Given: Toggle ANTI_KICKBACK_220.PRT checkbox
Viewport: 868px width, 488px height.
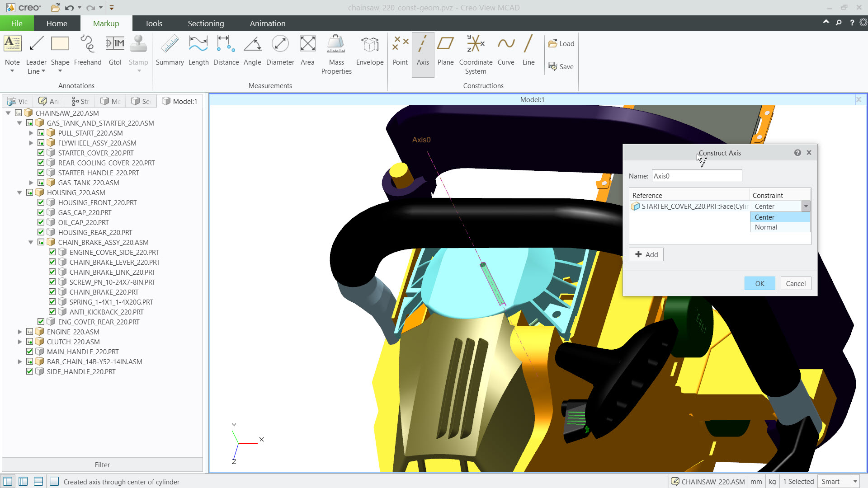Looking at the screenshot, I should (52, 312).
